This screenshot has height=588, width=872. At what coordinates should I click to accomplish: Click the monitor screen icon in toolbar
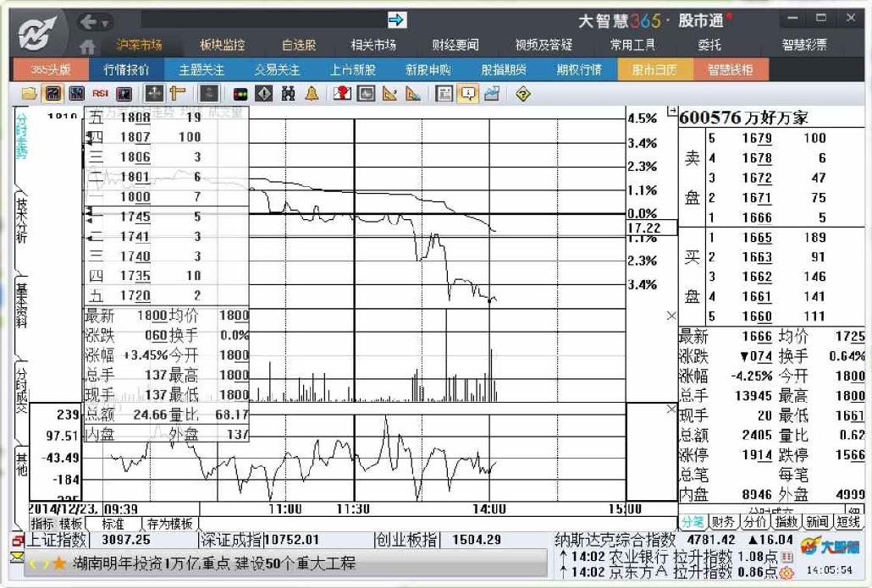tap(366, 93)
